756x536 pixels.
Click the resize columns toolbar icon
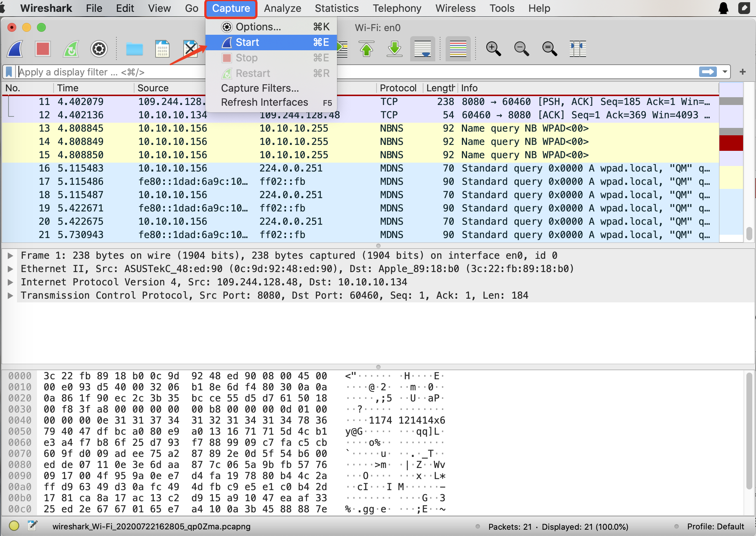pos(578,49)
